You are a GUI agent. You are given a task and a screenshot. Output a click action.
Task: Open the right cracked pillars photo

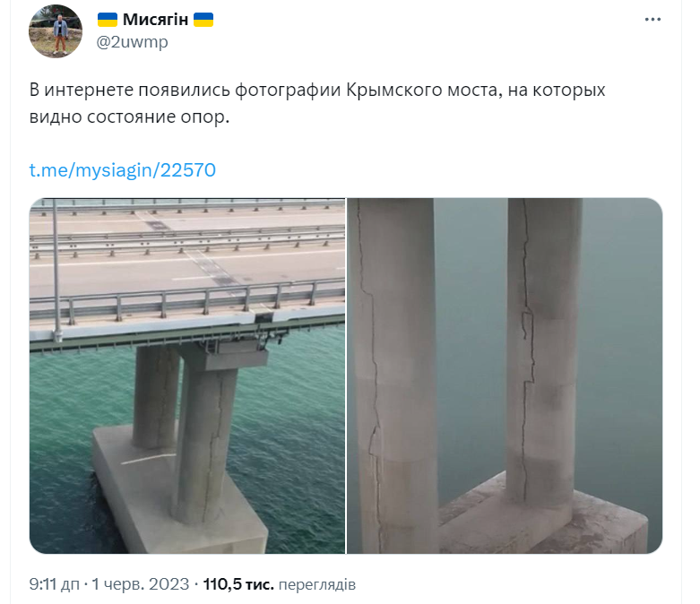505,375
